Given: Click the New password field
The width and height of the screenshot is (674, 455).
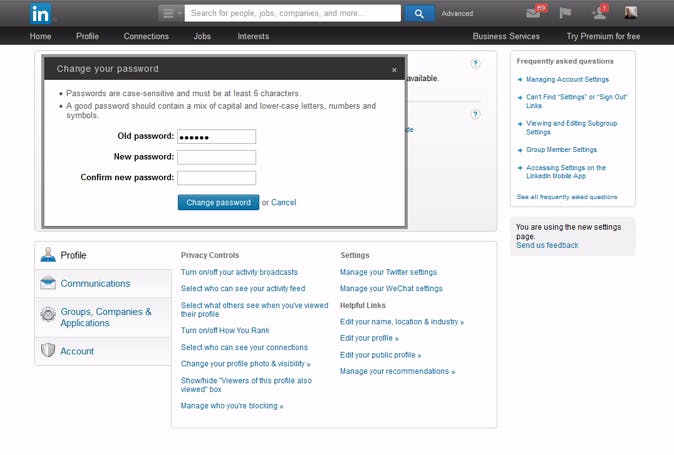Looking at the screenshot, I should [x=217, y=157].
